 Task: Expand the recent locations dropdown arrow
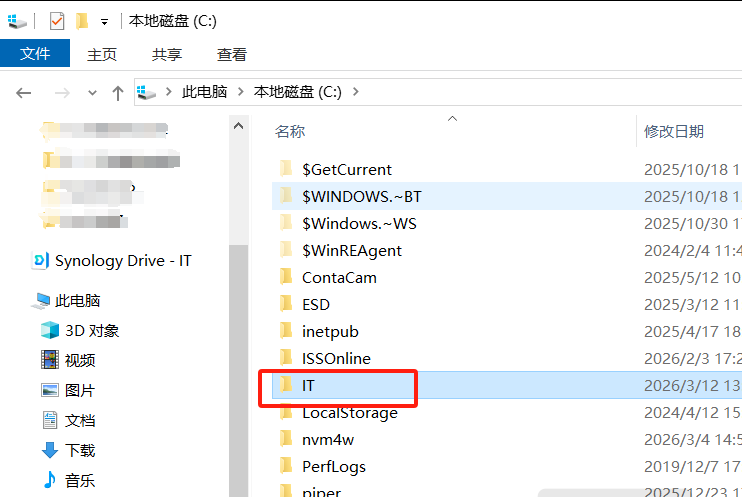click(92, 92)
